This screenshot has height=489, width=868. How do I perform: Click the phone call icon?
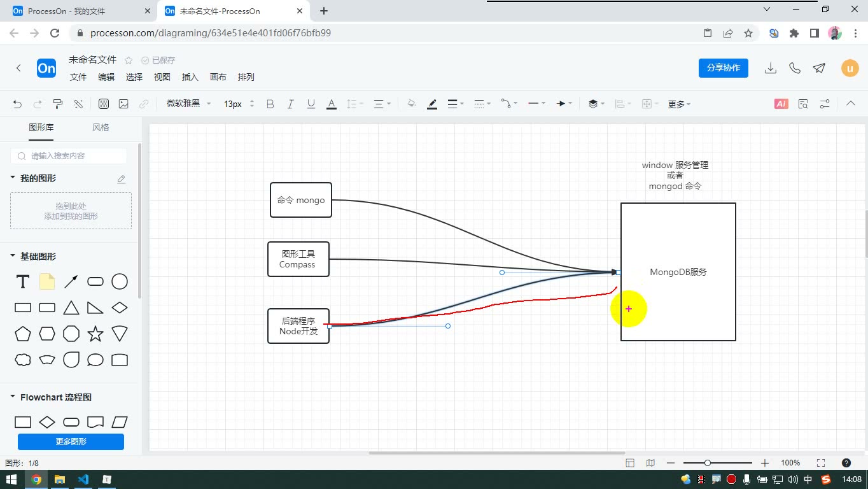click(795, 68)
